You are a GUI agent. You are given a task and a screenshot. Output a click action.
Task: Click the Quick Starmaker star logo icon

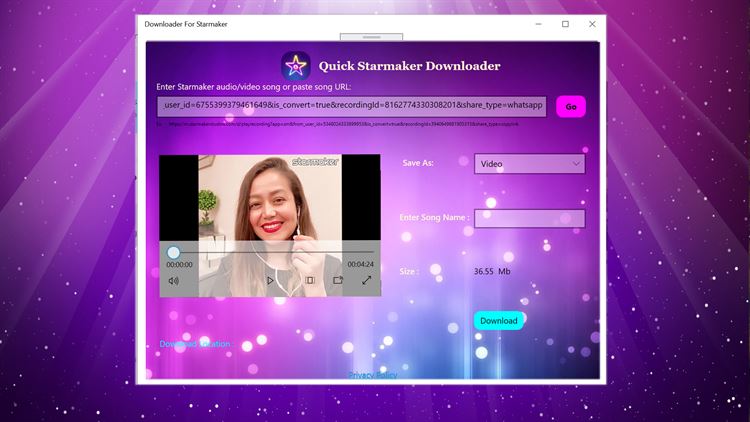pyautogui.click(x=296, y=66)
